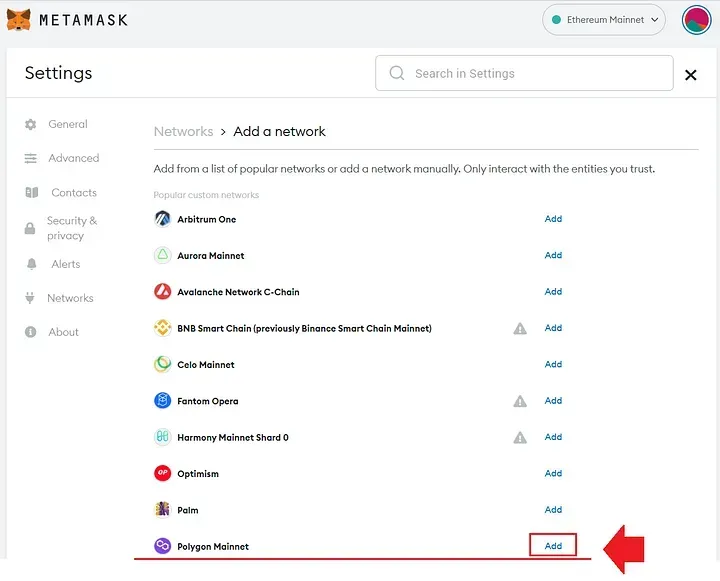Click the Fantom Opera warning triangle

click(x=520, y=401)
